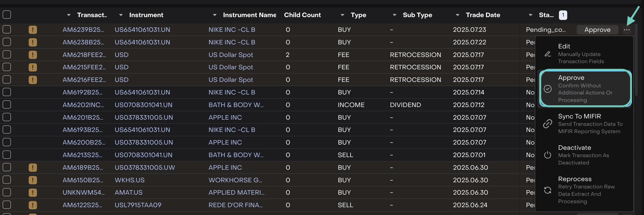Click the status filter count badge
644x215 pixels.
coord(563,15)
